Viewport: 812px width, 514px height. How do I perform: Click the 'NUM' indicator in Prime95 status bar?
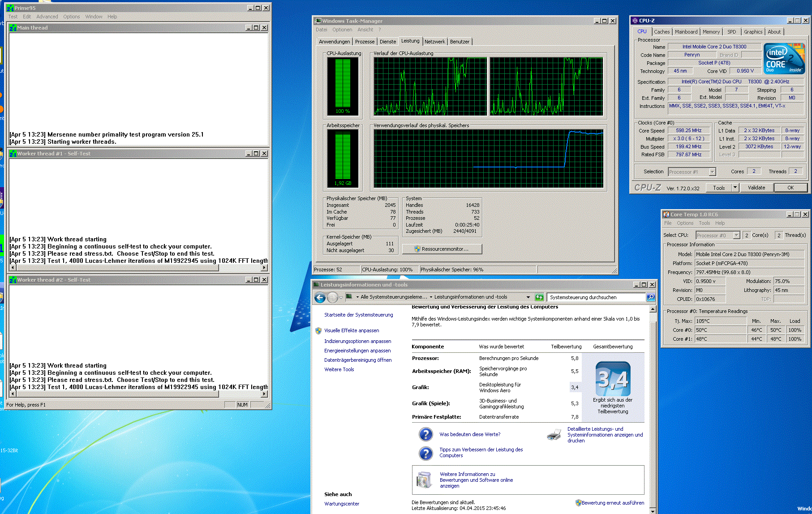tap(242, 405)
